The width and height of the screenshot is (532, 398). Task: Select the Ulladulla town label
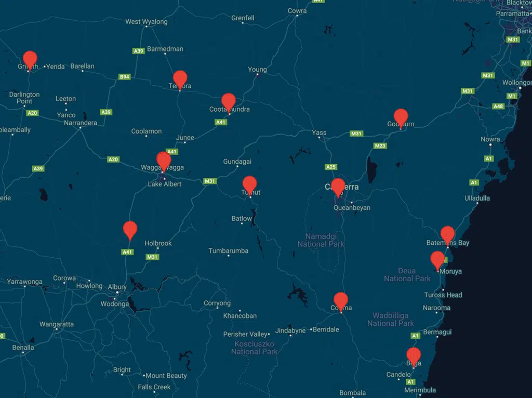tap(477, 198)
